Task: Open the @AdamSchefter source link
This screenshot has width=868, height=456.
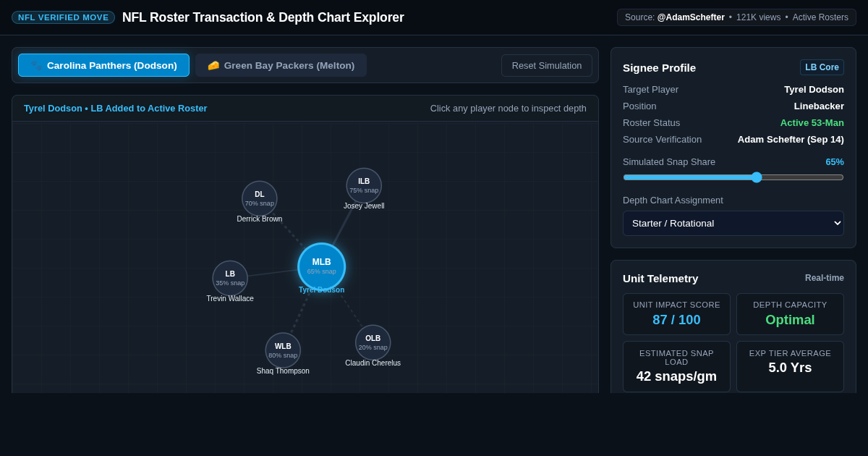Action: [691, 17]
